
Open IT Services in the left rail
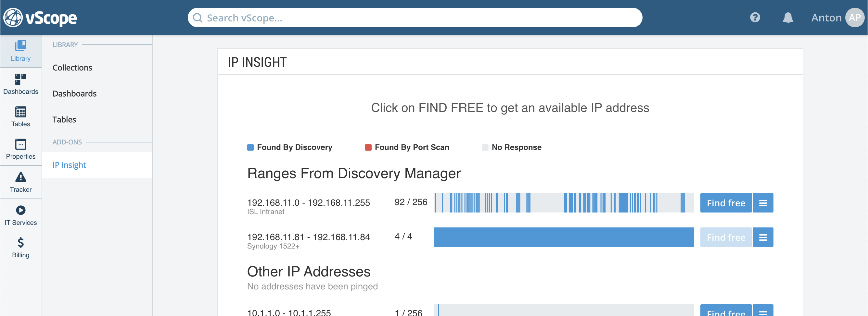pyautogui.click(x=20, y=215)
